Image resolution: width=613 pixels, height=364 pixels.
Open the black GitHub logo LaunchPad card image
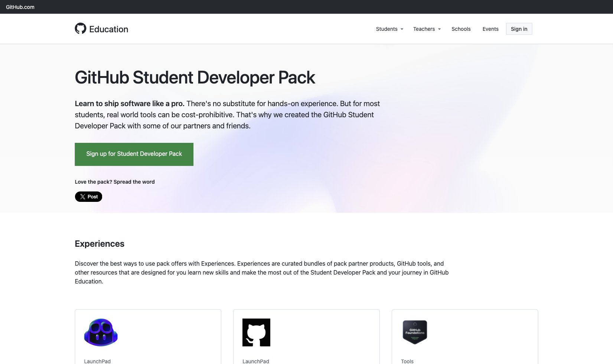point(256,332)
